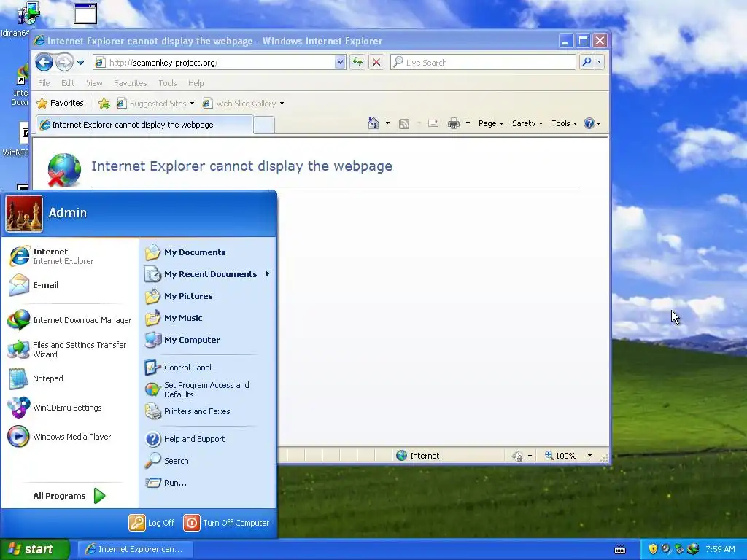Open the File menu

pos(44,83)
